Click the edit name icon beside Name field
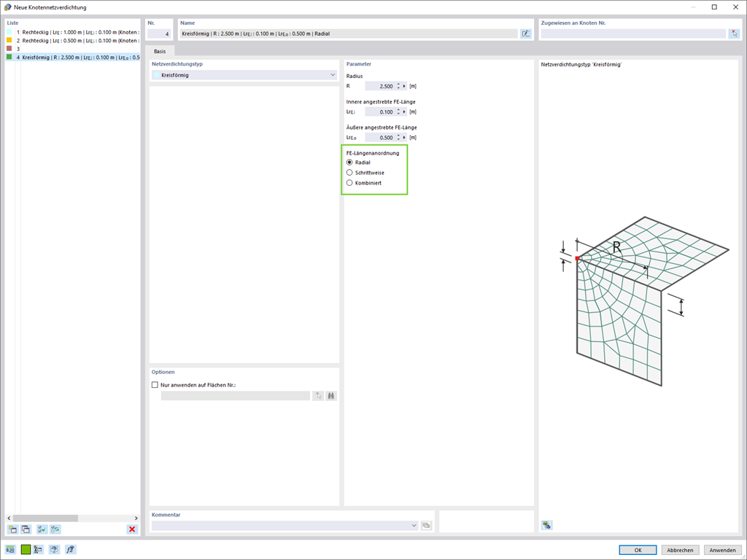The height and width of the screenshot is (560, 747). (525, 34)
